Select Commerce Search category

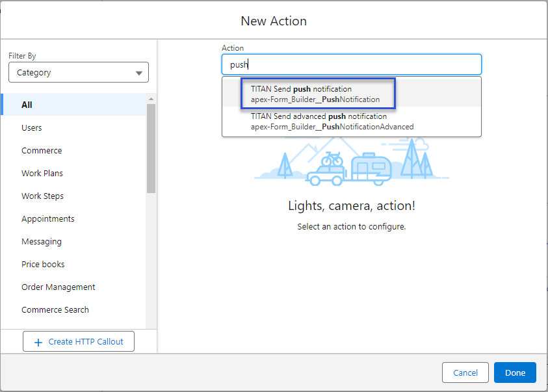[x=55, y=310]
